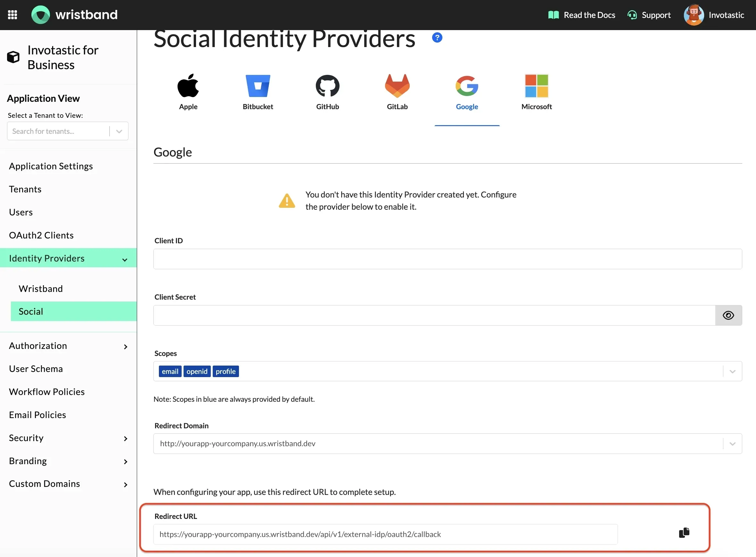Image resolution: width=756 pixels, height=557 pixels.
Task: Open Email Policies page
Action: pyautogui.click(x=37, y=415)
